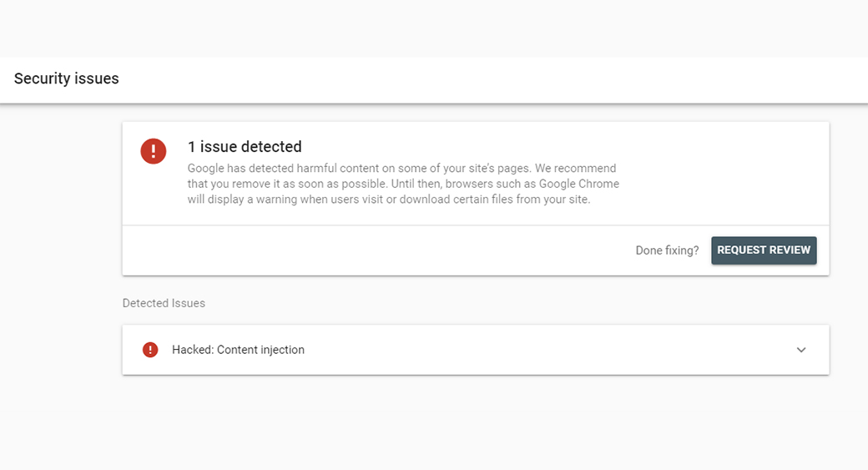This screenshot has height=470, width=868.
Task: Click the red warning icon on the Hacked row
Action: click(150, 350)
